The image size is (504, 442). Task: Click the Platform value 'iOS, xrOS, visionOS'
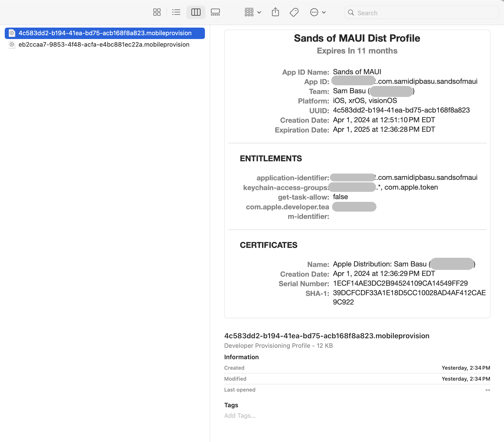pyautogui.click(x=365, y=101)
